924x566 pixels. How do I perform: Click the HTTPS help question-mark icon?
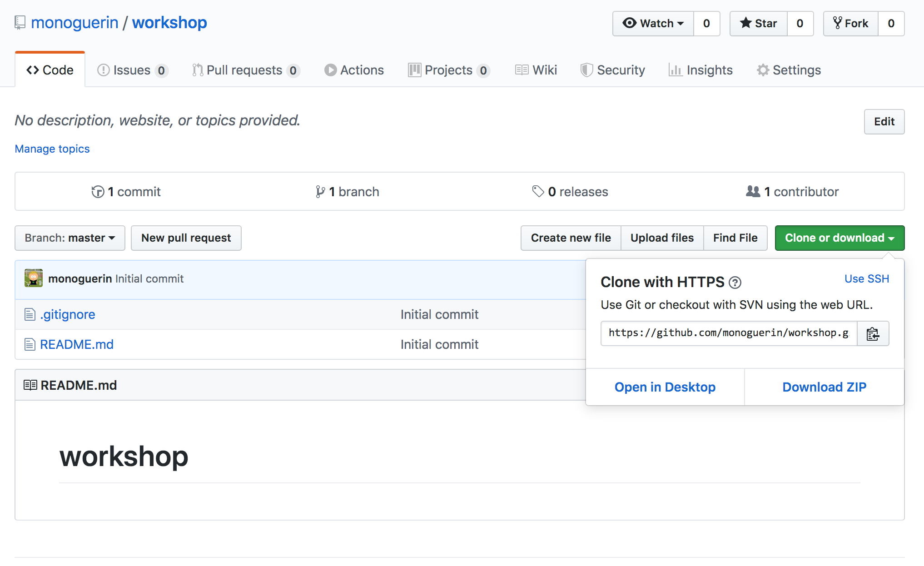pyautogui.click(x=735, y=283)
